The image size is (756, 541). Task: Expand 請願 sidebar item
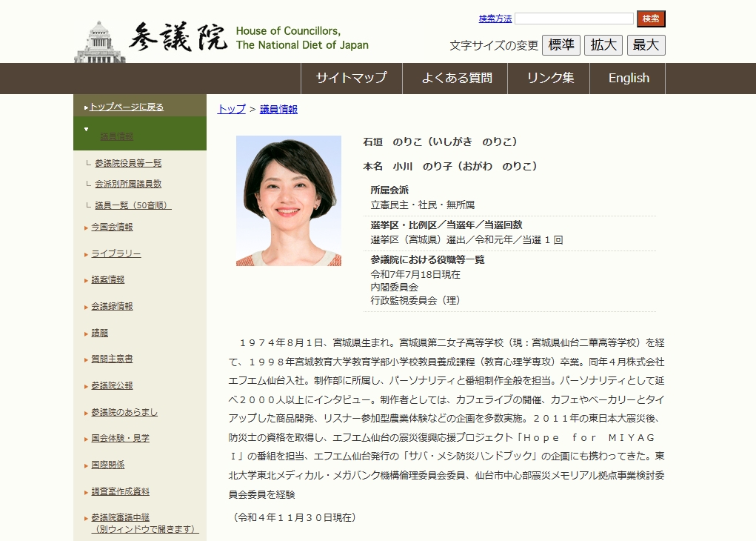[x=99, y=333]
